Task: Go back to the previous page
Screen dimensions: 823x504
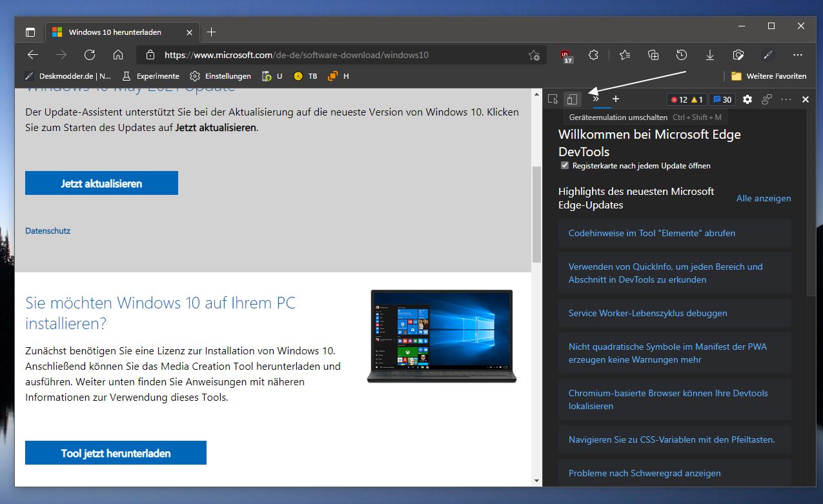Action: point(33,55)
